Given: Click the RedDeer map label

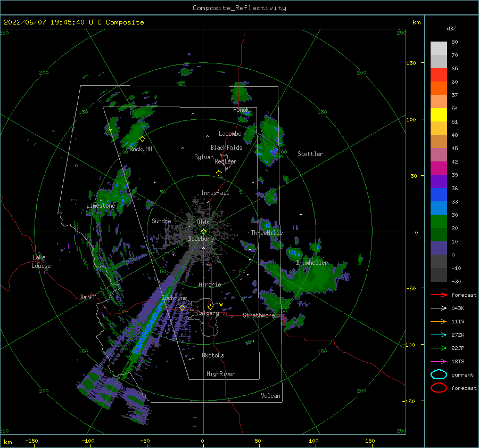Looking at the screenshot, I should pyautogui.click(x=226, y=161).
